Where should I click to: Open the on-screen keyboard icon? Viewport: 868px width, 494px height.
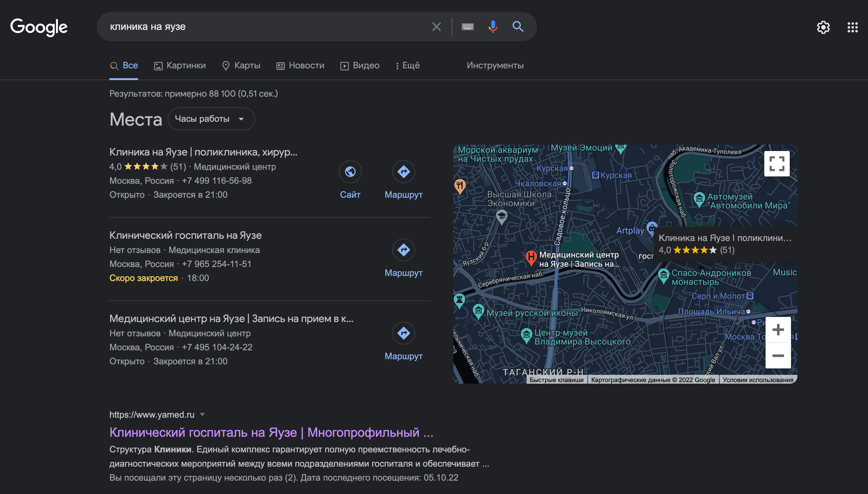coord(468,27)
